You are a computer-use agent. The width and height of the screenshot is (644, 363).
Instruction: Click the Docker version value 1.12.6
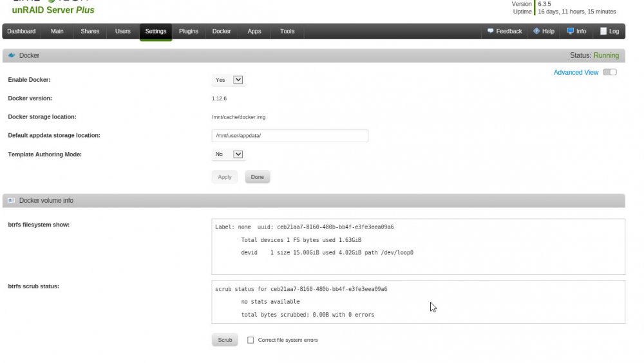click(x=220, y=98)
